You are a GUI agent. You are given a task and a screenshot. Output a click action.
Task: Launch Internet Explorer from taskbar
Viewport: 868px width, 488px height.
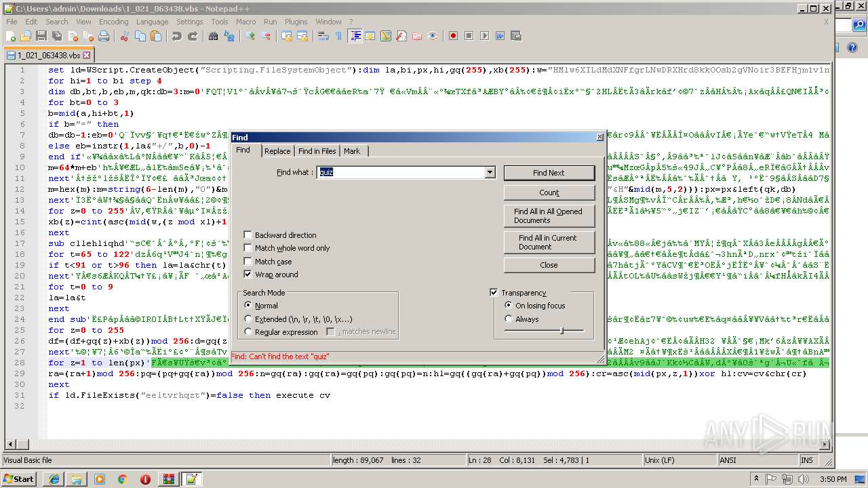coord(54,479)
